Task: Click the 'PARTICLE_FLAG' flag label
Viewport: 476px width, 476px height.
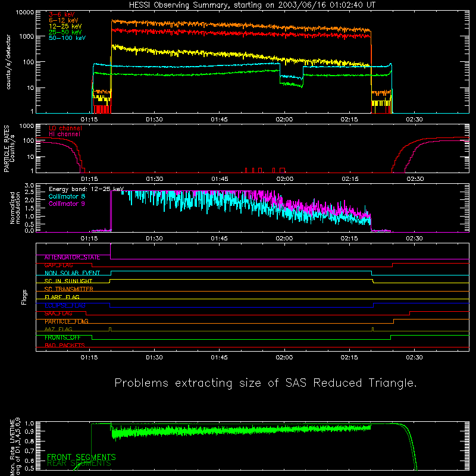Action: [x=67, y=321]
